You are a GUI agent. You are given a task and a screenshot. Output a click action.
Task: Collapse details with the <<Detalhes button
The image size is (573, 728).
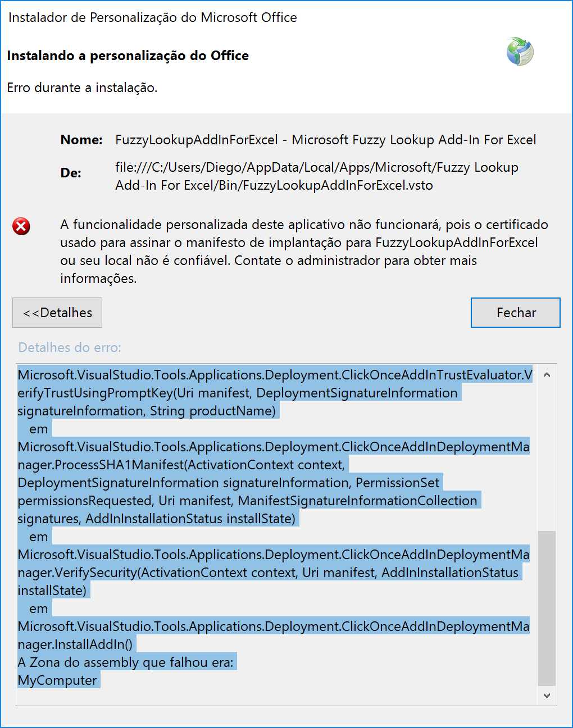point(57,313)
